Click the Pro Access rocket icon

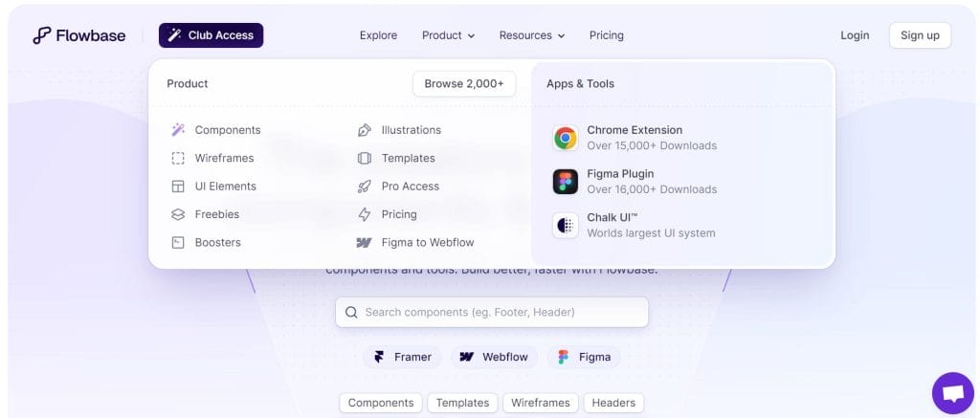click(365, 187)
